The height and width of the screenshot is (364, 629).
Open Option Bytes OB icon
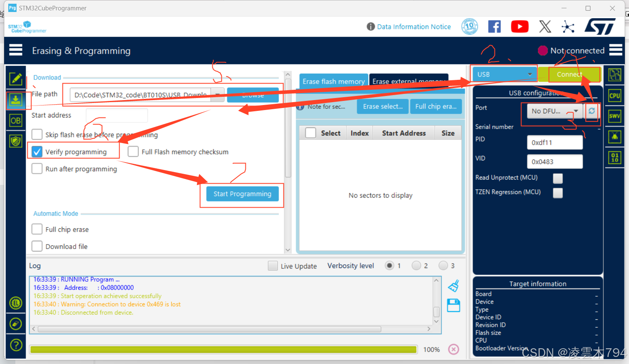coord(16,121)
